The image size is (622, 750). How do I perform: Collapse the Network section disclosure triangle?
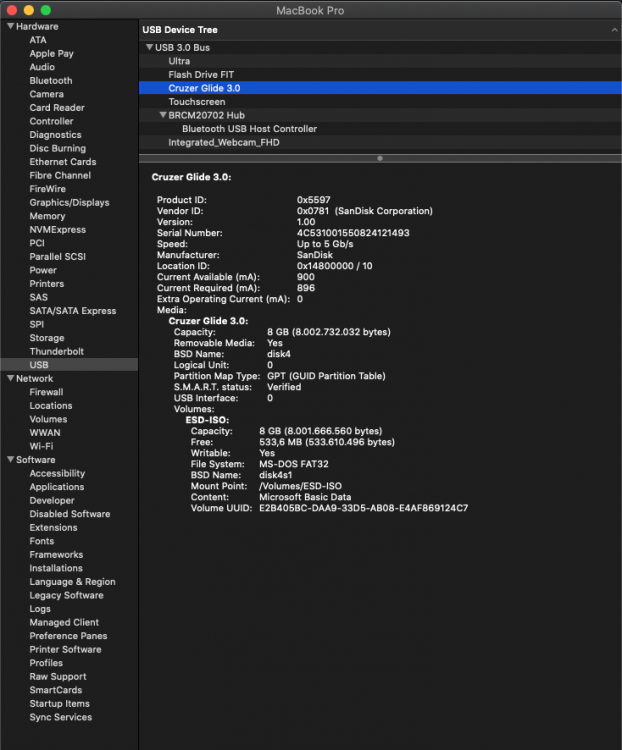point(9,379)
